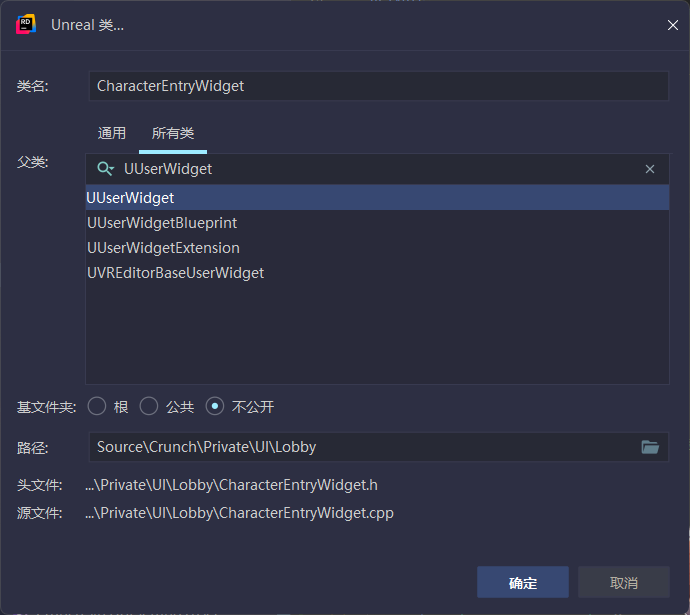Click the search magnifier icon in parent class field

coord(105,169)
